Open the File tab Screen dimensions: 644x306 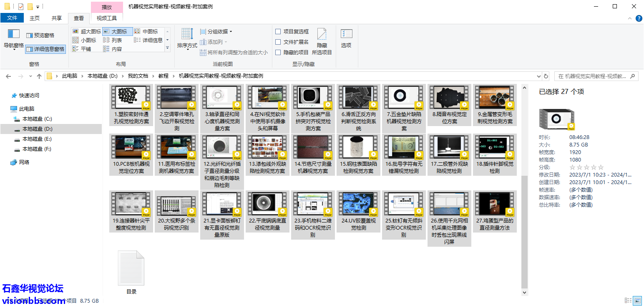(x=12, y=18)
